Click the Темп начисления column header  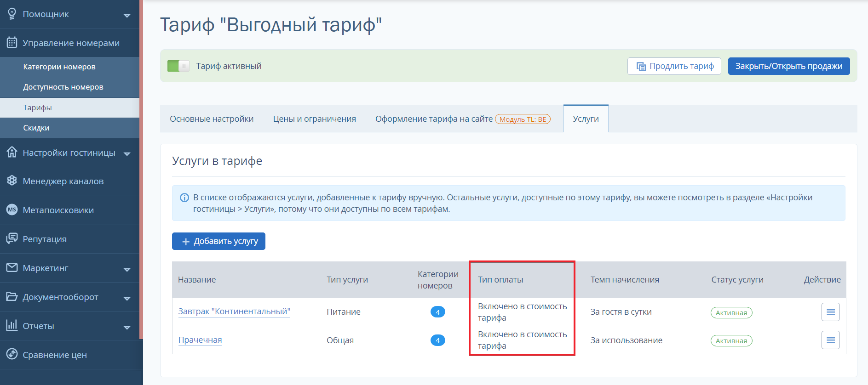pyautogui.click(x=625, y=280)
